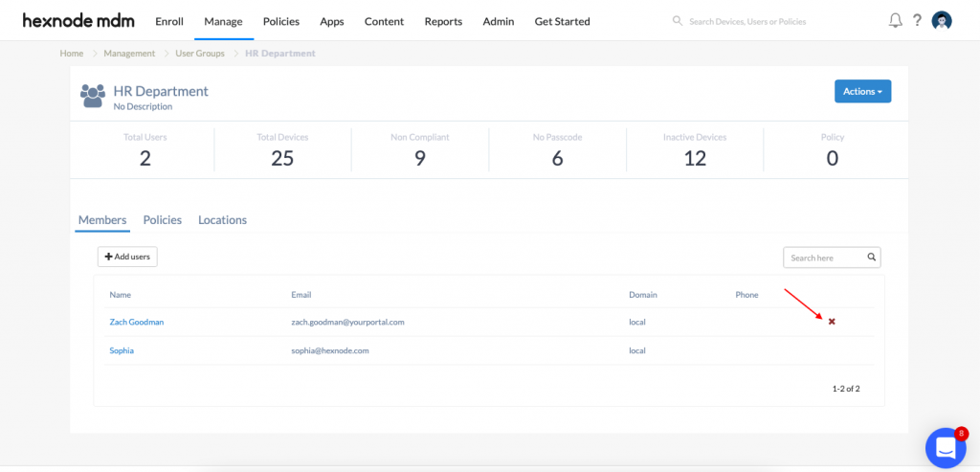Open the Manage menu
The height and width of the screenshot is (472, 980).
point(223,21)
